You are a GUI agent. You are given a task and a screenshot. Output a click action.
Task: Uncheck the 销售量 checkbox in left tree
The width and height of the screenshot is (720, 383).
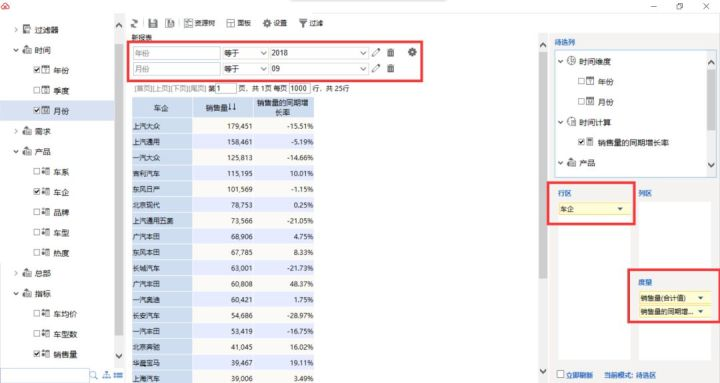(37, 354)
